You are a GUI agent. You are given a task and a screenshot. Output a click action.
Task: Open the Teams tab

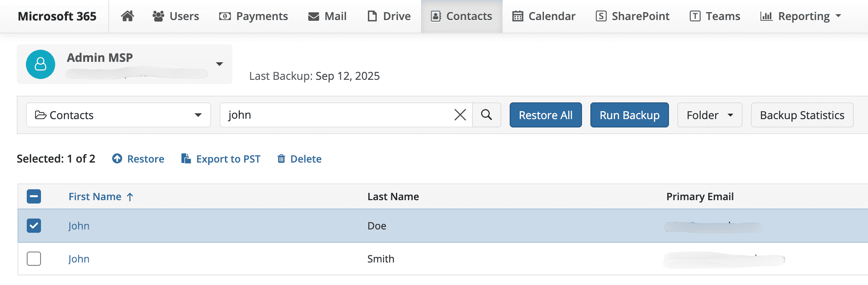point(715,16)
